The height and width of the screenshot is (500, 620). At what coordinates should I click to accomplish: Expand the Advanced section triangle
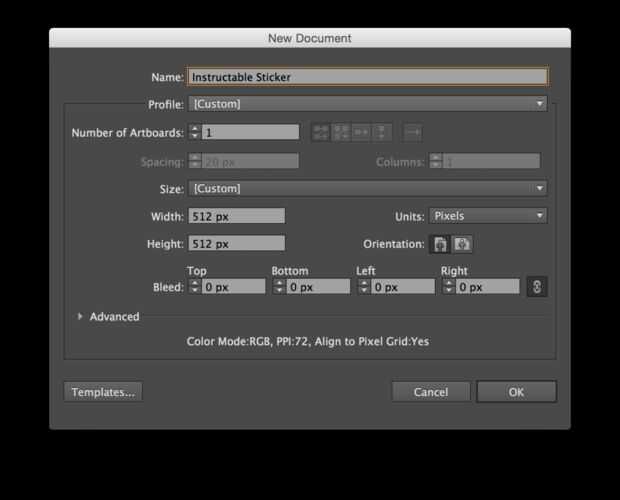[x=80, y=316]
